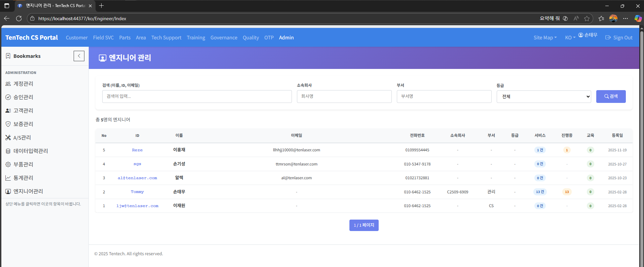This screenshot has width=644, height=267.
Task: Click the 13 건 service badge for Tommy
Action: [x=540, y=192]
